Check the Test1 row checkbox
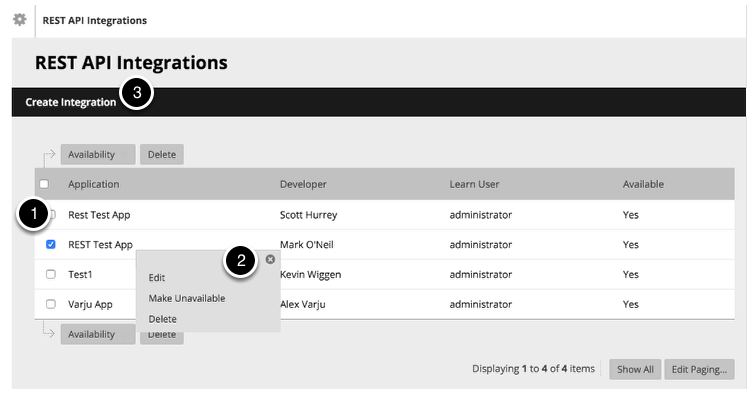The image size is (752, 394). coord(50,274)
